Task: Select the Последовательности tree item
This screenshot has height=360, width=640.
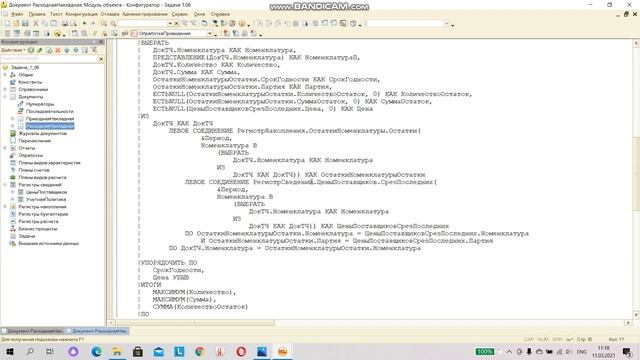Action: click(x=50, y=111)
